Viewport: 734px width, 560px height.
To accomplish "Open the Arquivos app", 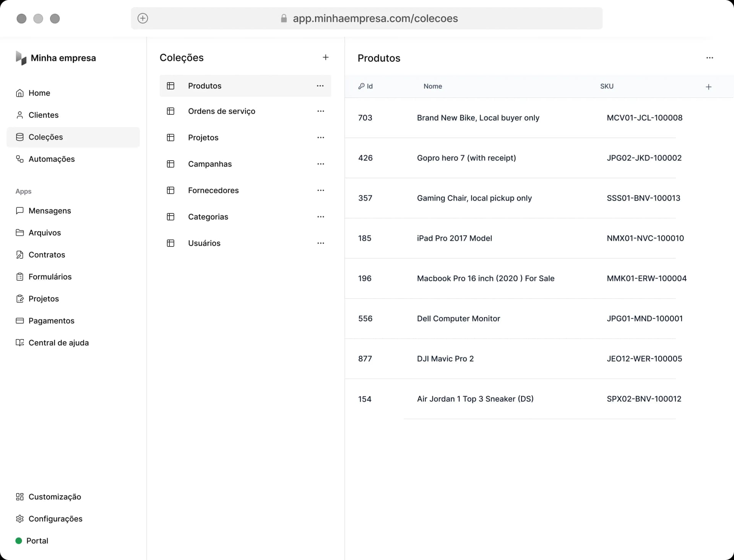I will (45, 232).
